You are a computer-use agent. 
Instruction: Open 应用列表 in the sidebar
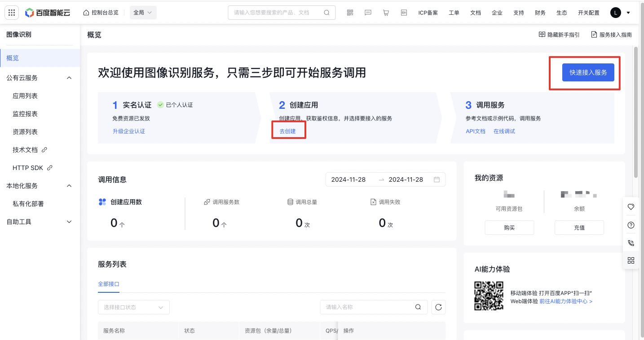point(25,96)
